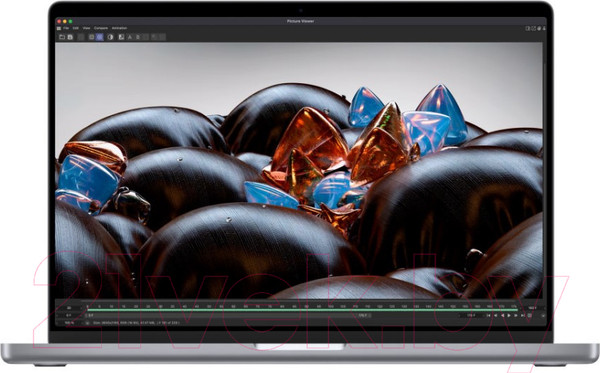Click the start frame field left of the ruler
This screenshot has height=373, width=600.
point(69,315)
